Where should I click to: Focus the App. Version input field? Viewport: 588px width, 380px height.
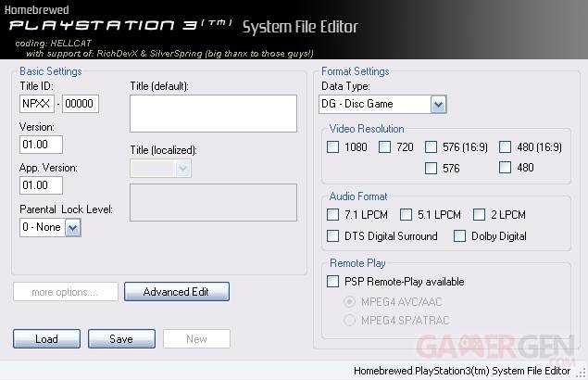41,185
